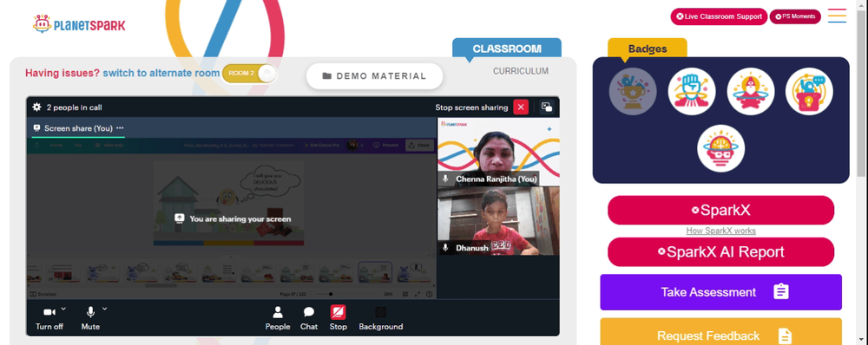
Task: Switch to the CURRICULUM tab
Action: pyautogui.click(x=520, y=71)
